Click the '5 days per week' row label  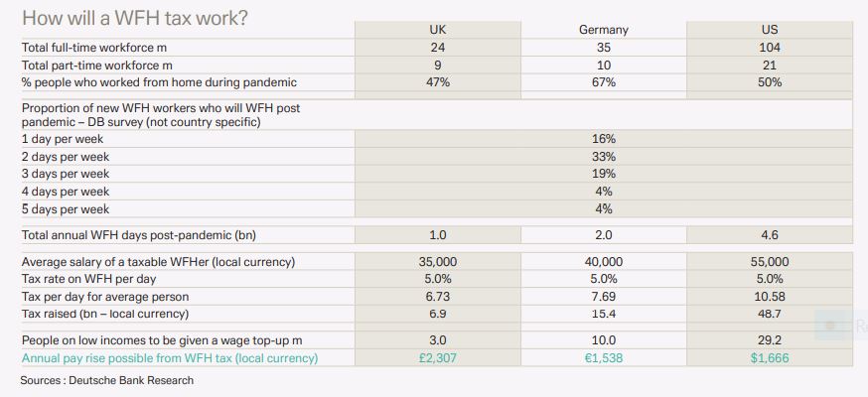coord(66,208)
